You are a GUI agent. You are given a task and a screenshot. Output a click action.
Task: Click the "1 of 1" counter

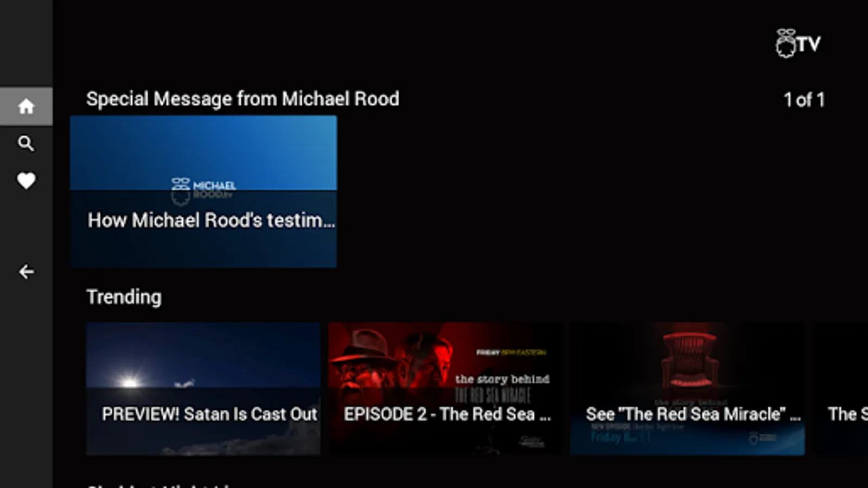click(804, 100)
